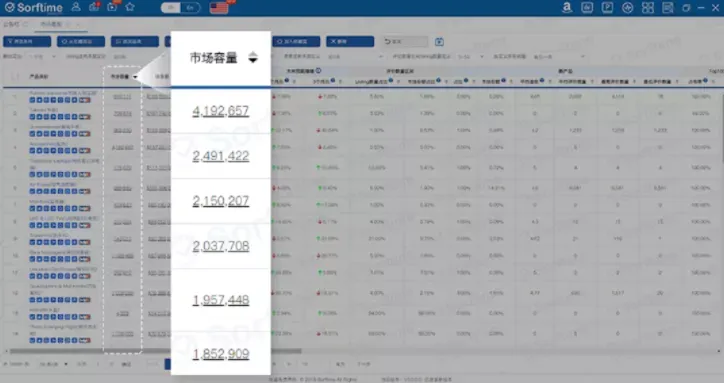This screenshot has height=383, width=724.
Task: Click the Air Fryers category name in row 6
Action: 53,185
